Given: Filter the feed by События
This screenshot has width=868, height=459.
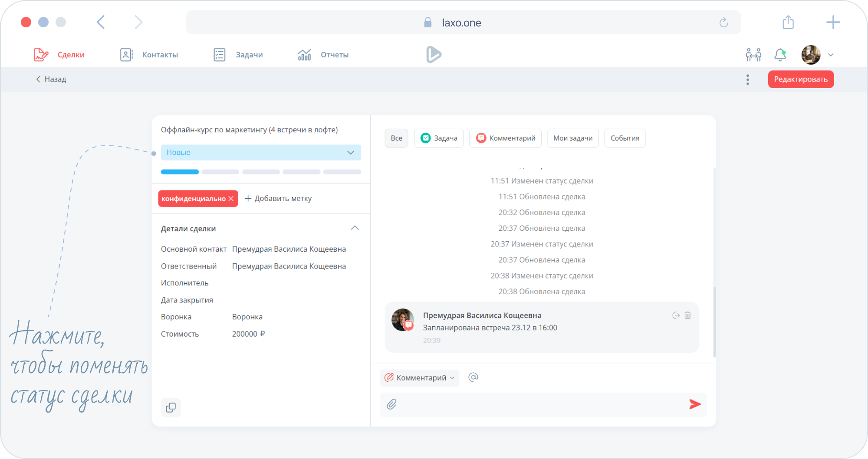Looking at the screenshot, I should click(625, 138).
